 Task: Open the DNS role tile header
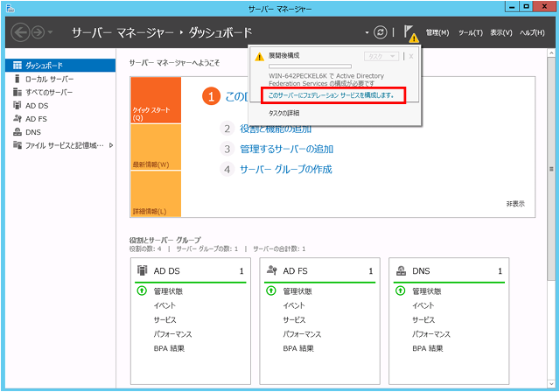click(x=449, y=271)
